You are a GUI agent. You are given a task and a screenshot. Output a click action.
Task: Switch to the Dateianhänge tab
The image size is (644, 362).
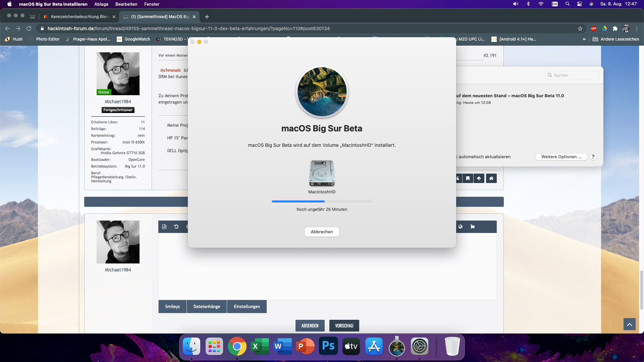pos(207,306)
